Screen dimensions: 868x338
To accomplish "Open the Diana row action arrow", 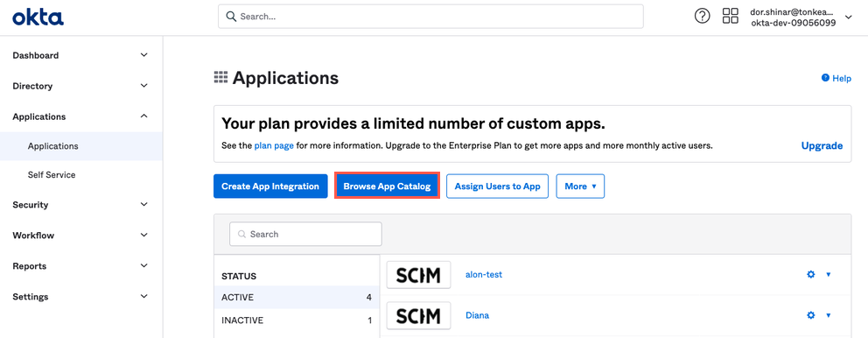I will point(829,315).
